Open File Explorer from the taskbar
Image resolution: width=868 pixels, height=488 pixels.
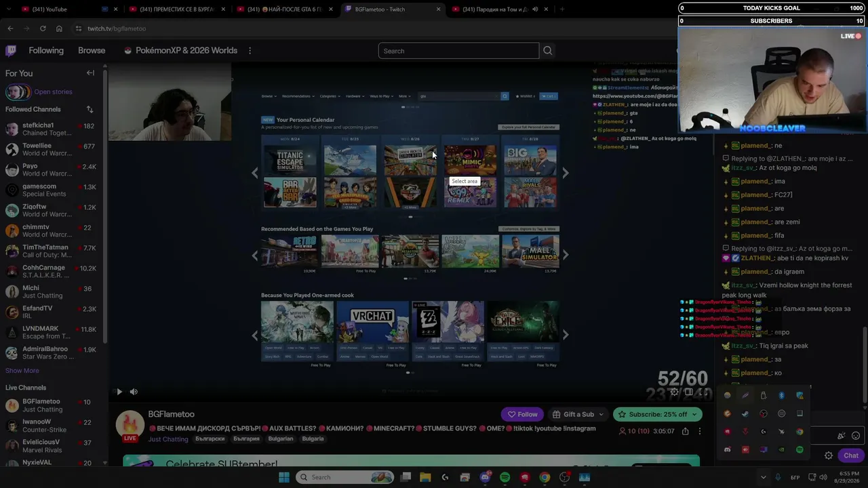coord(425,477)
